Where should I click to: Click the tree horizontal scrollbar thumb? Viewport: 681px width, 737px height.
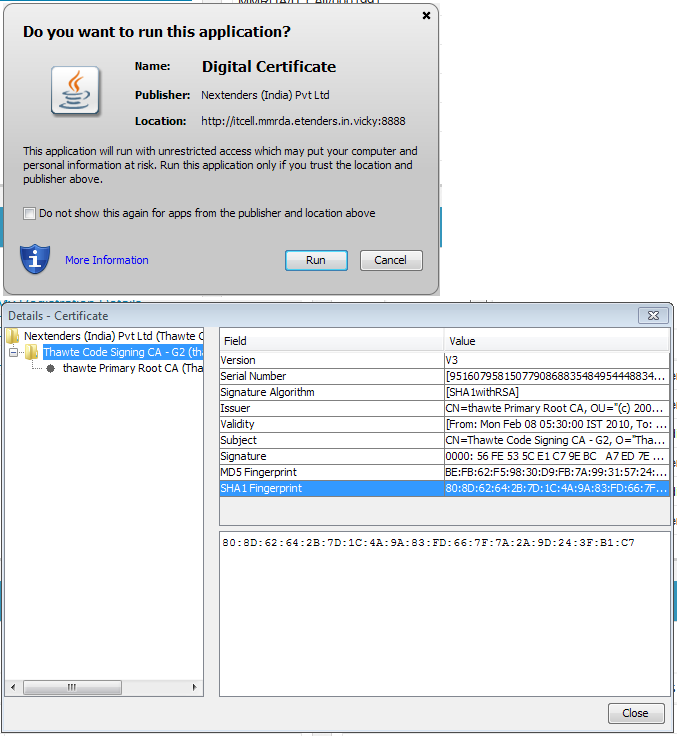(72, 687)
